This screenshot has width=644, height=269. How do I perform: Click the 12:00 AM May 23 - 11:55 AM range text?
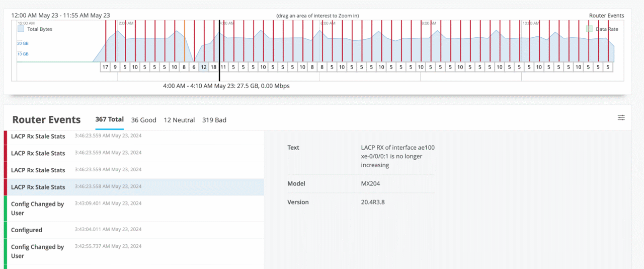(60, 16)
